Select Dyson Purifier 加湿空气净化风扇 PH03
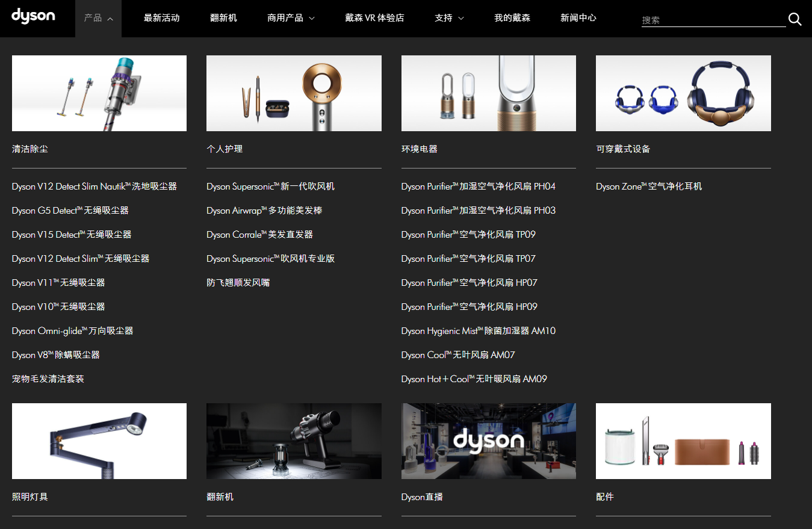812x529 pixels. point(479,211)
